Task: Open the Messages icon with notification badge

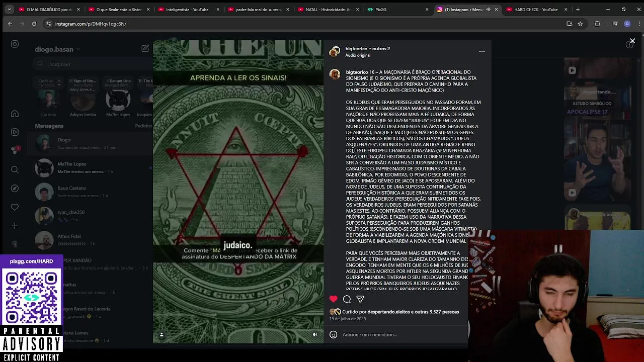Action: point(15,150)
